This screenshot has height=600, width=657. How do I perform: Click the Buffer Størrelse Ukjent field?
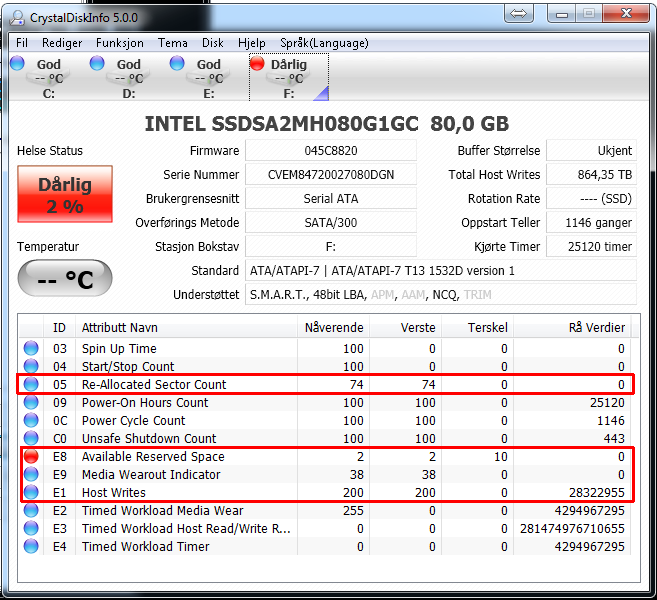pos(591,150)
